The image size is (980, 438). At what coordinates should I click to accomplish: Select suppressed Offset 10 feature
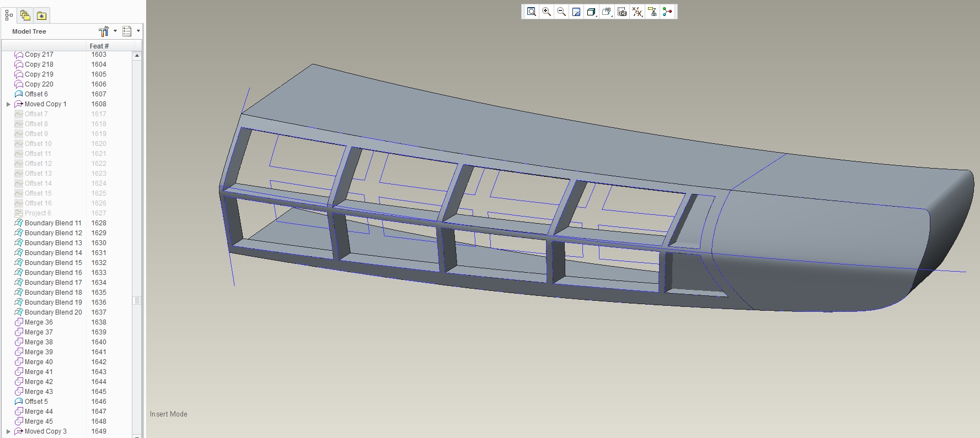click(x=38, y=144)
